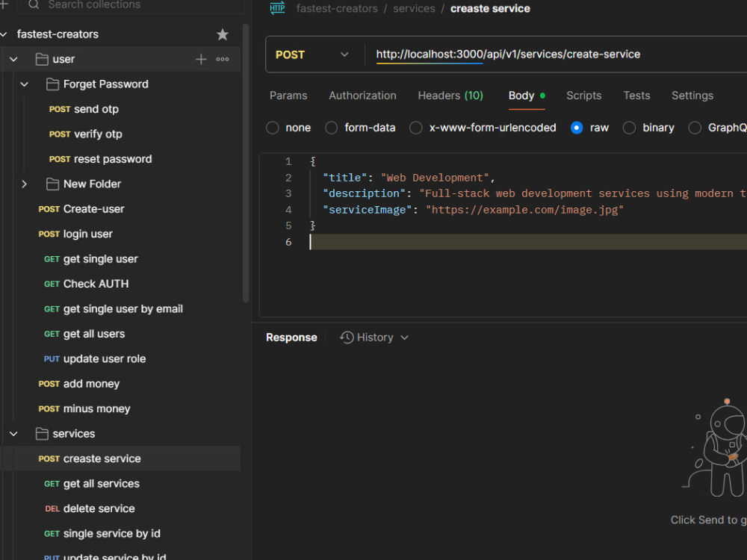Click the services breadcrumb link
747x560 pixels.
414,8
